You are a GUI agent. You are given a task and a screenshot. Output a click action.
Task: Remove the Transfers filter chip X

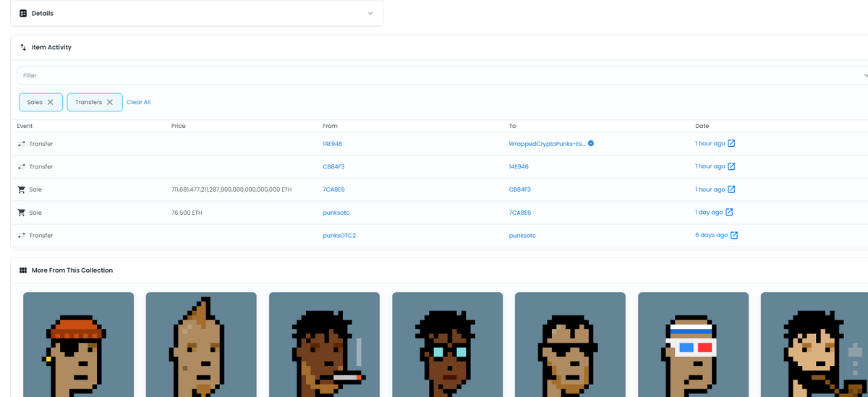pos(110,103)
